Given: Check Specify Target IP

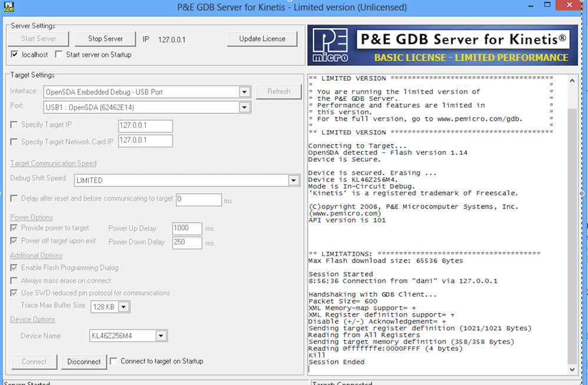Looking at the screenshot, I should [x=14, y=125].
